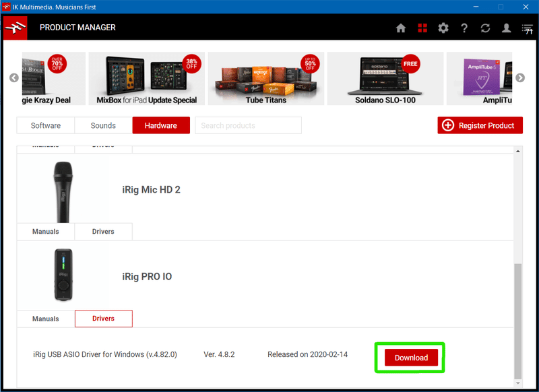
Task: Click the Ver. 4.8.2 text
Action: click(219, 354)
